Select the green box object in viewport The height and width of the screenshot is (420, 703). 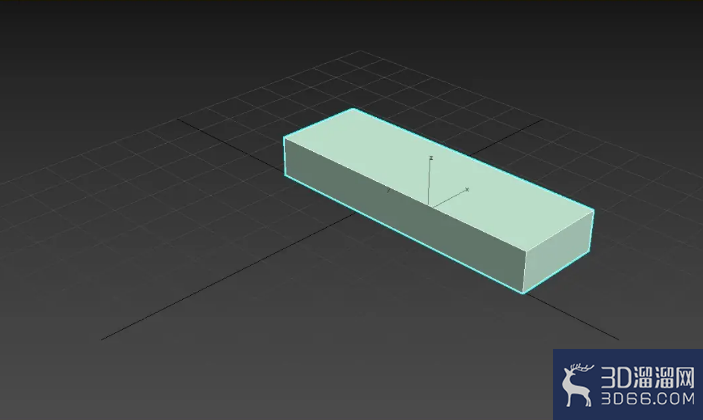[438, 200]
